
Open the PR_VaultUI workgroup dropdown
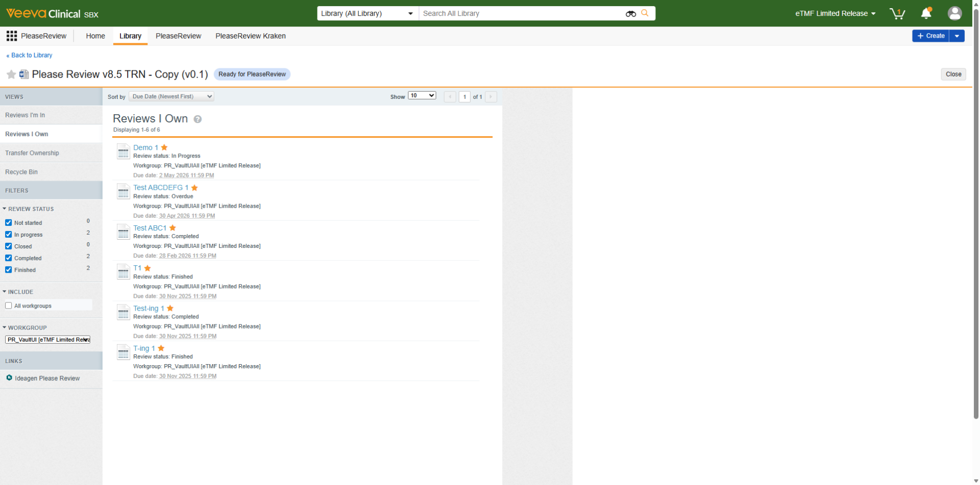pyautogui.click(x=47, y=340)
